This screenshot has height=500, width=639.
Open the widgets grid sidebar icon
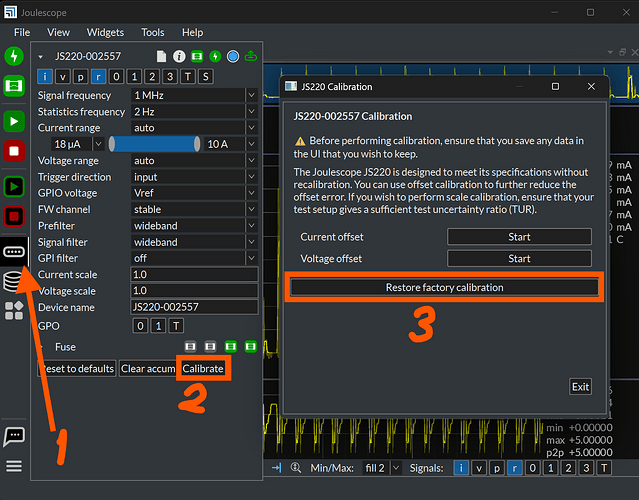pyautogui.click(x=14, y=311)
